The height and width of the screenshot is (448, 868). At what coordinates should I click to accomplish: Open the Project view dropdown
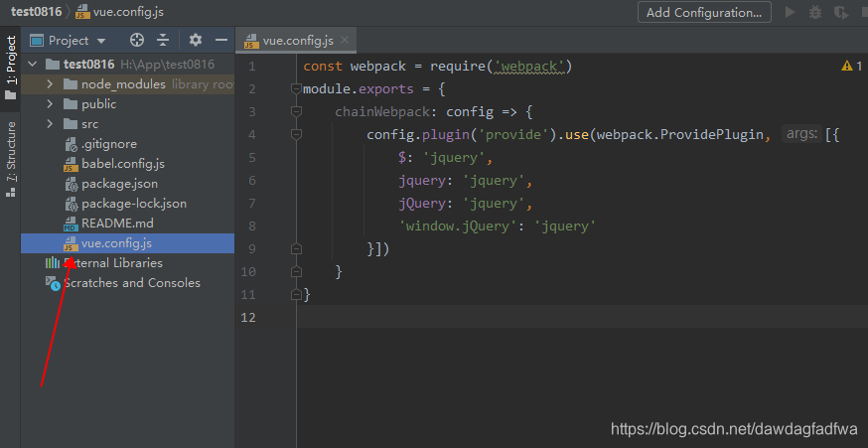coord(100,41)
